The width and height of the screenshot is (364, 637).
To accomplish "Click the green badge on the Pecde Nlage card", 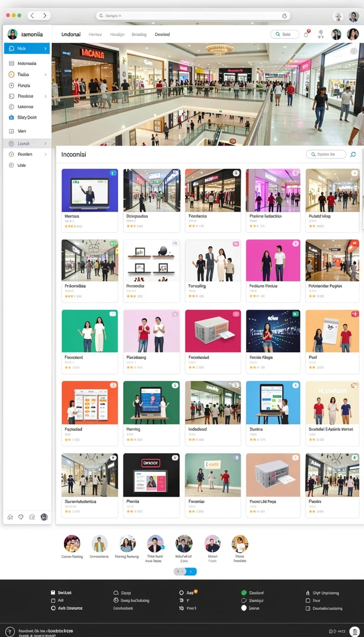I will (295, 314).
